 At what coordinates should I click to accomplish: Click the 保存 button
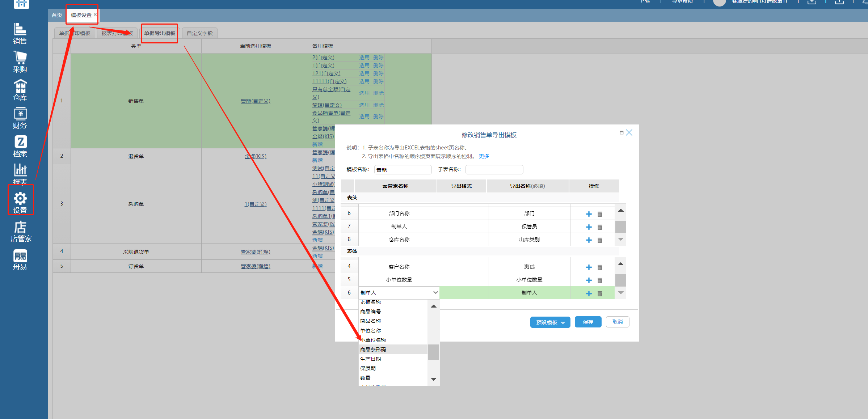tap(588, 322)
